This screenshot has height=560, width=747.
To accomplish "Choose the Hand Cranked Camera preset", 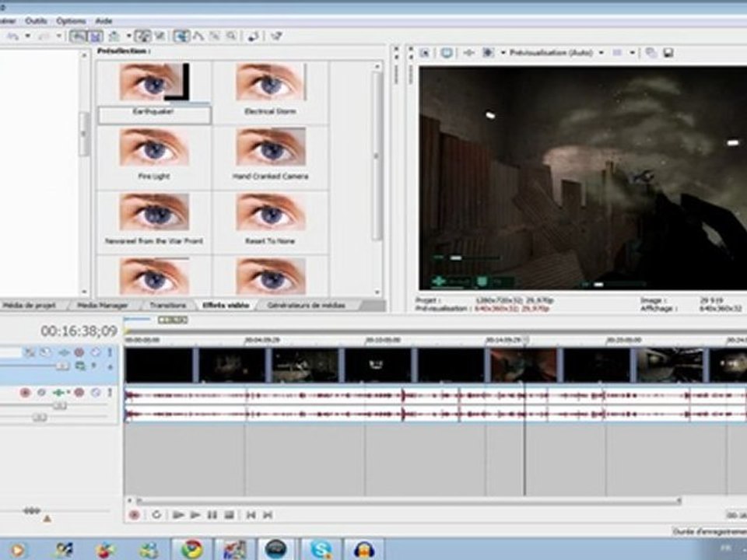I will (x=271, y=156).
